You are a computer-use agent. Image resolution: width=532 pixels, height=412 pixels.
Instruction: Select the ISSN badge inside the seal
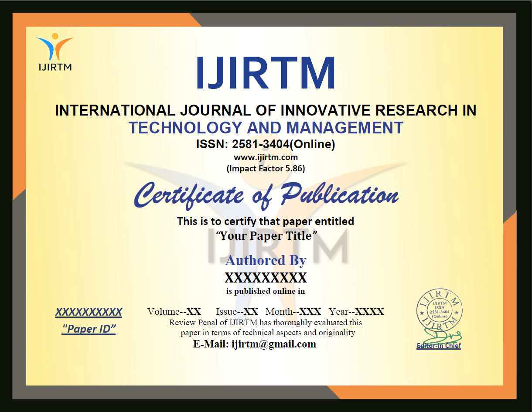tap(440, 309)
